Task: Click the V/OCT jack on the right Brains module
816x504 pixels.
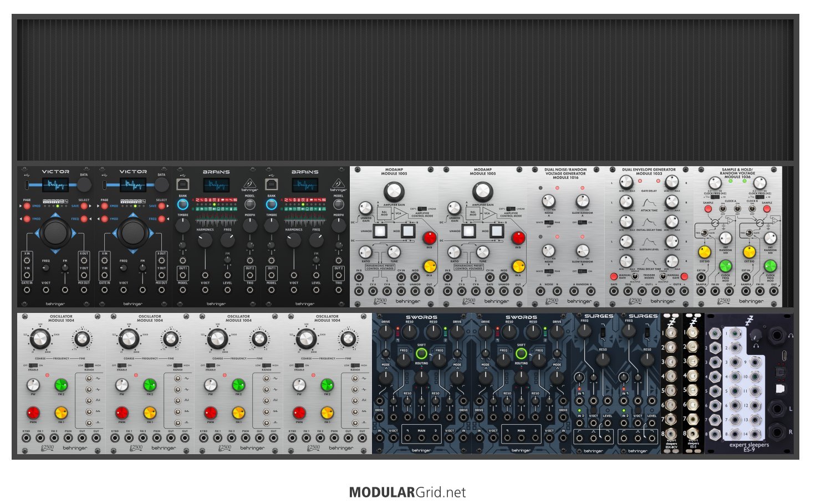Action: pos(294,289)
